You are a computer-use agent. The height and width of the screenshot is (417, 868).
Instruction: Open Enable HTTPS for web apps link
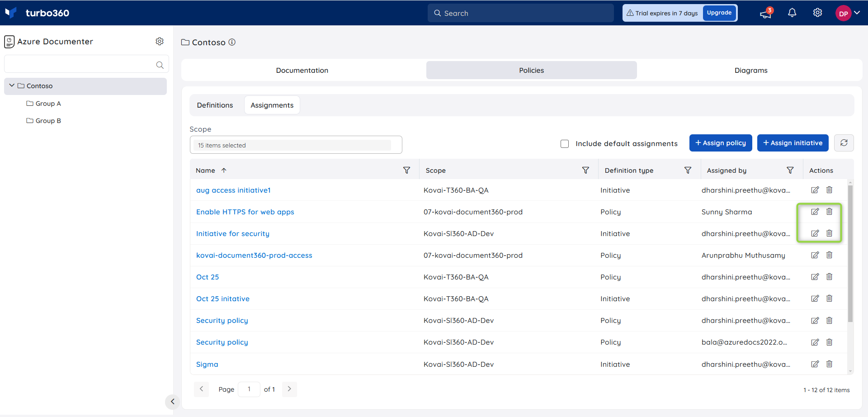click(245, 212)
